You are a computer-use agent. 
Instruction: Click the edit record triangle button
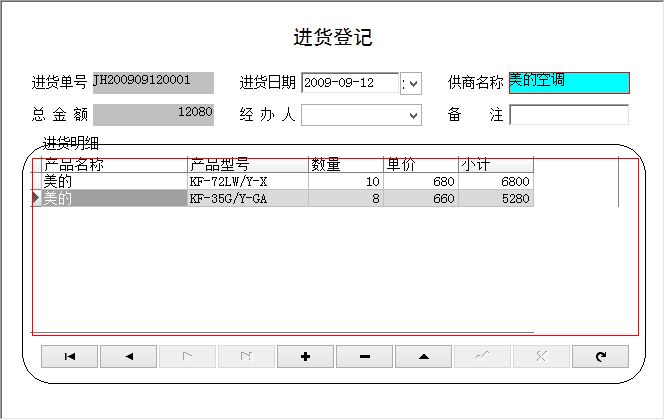tap(423, 356)
